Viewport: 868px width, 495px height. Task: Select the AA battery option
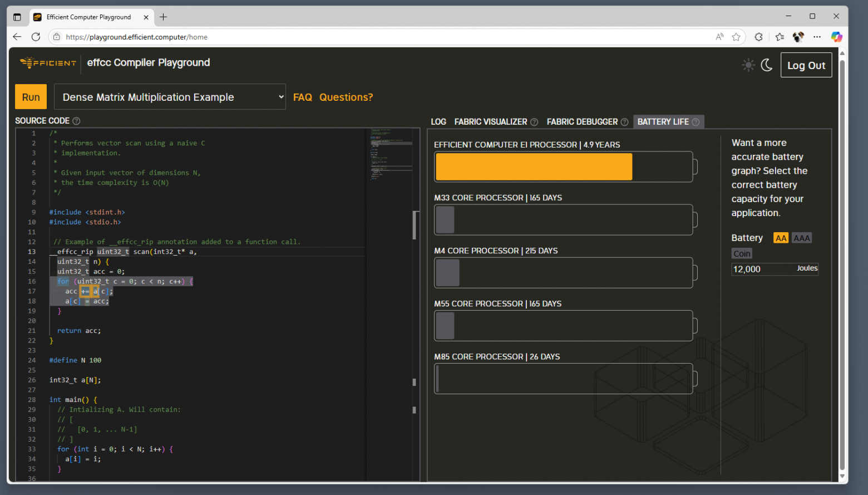point(781,238)
